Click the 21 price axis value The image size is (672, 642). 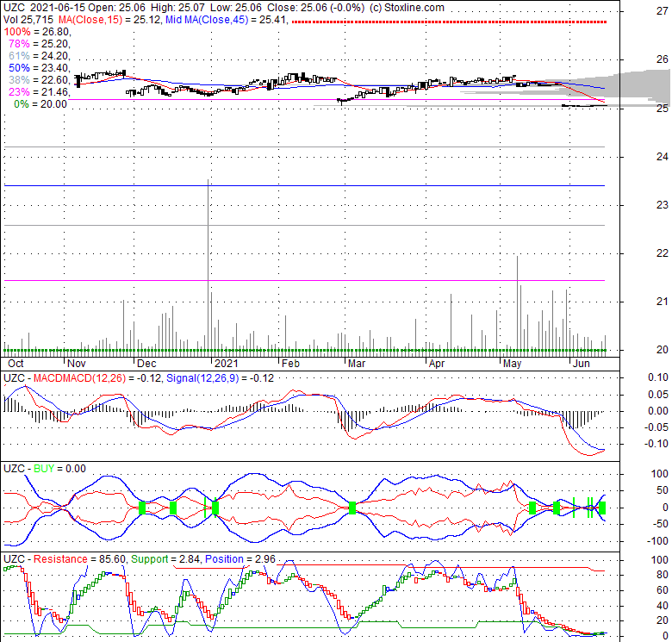coord(663,302)
